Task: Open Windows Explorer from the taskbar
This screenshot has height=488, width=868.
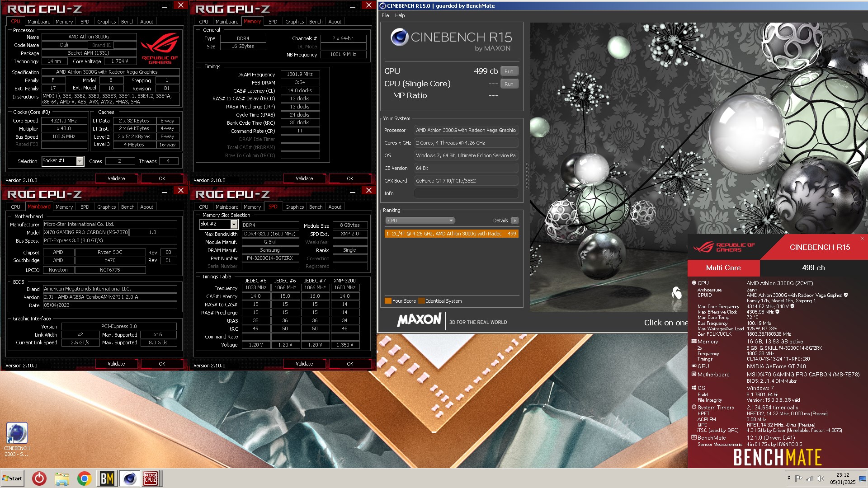Action: point(62,478)
